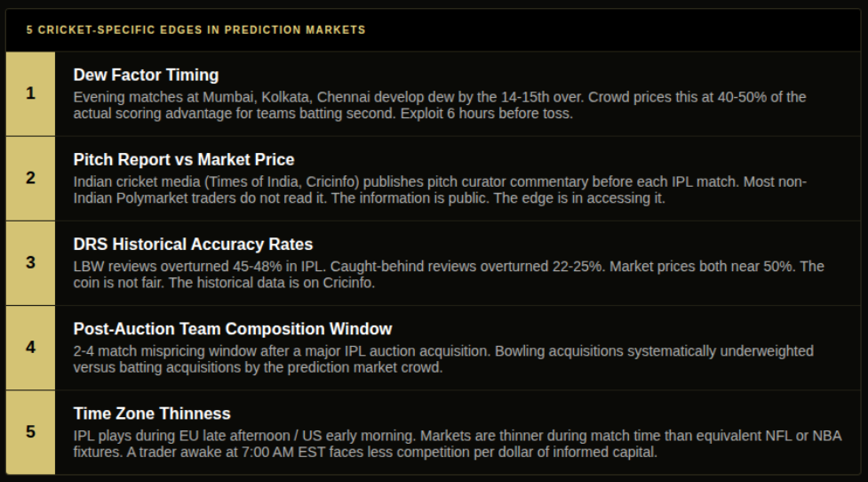Click the text about LBW reviews overturned
The width and height of the screenshot is (868, 482).
coord(449,275)
